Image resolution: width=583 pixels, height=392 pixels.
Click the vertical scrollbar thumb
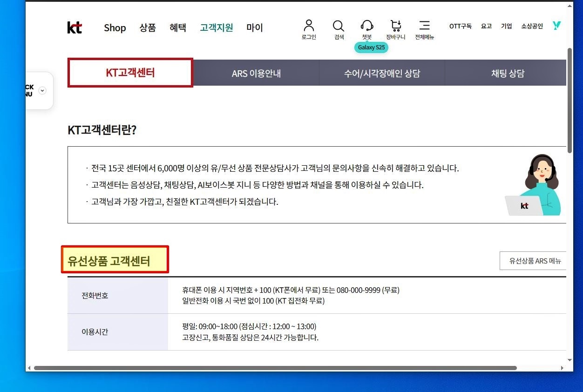[x=570, y=100]
